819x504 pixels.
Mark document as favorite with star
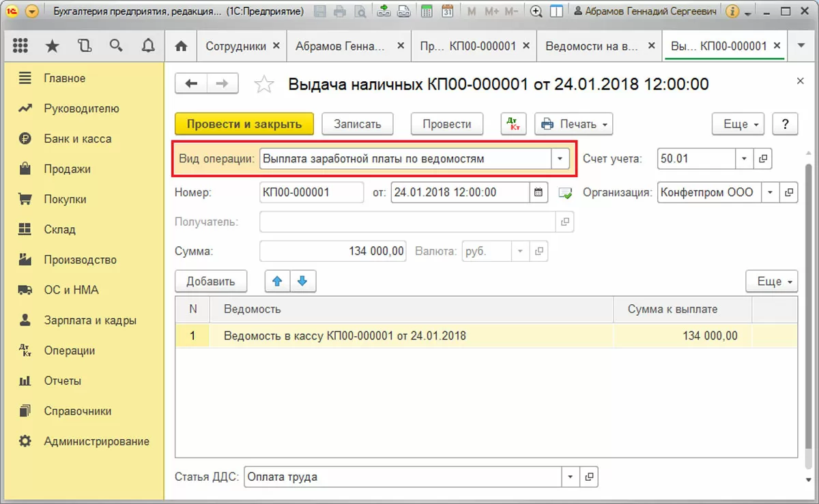[263, 84]
